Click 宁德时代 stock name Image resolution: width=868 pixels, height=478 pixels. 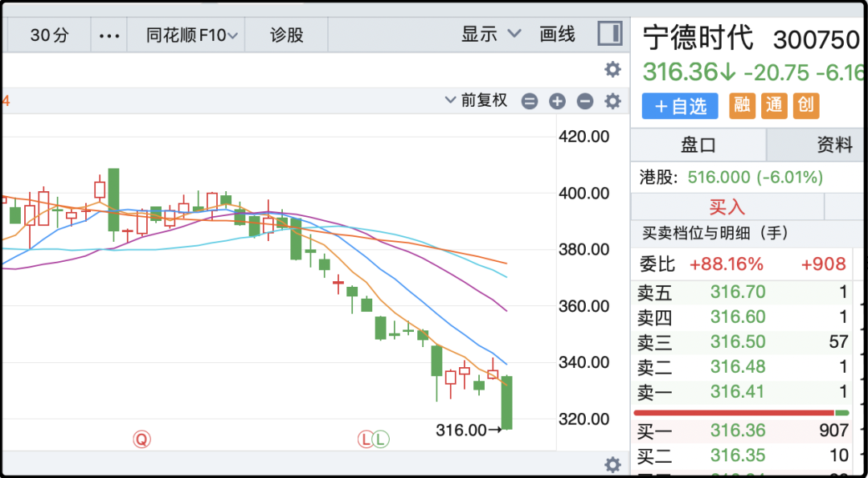tap(698, 38)
